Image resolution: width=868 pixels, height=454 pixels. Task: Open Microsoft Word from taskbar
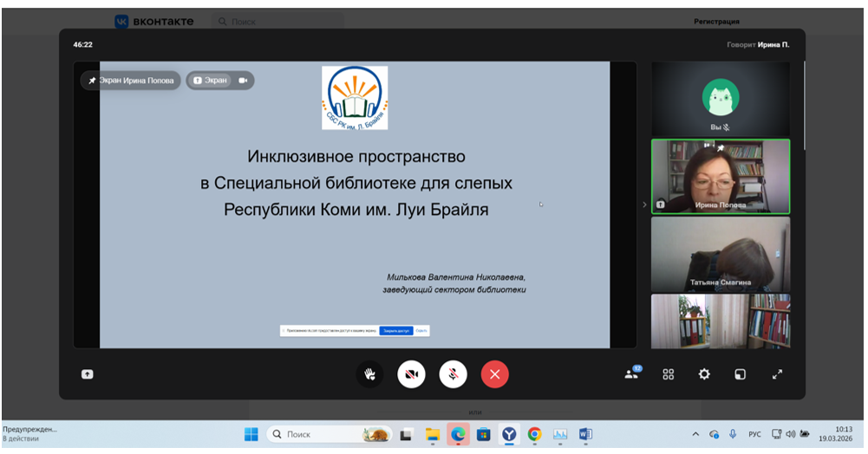pyautogui.click(x=585, y=435)
